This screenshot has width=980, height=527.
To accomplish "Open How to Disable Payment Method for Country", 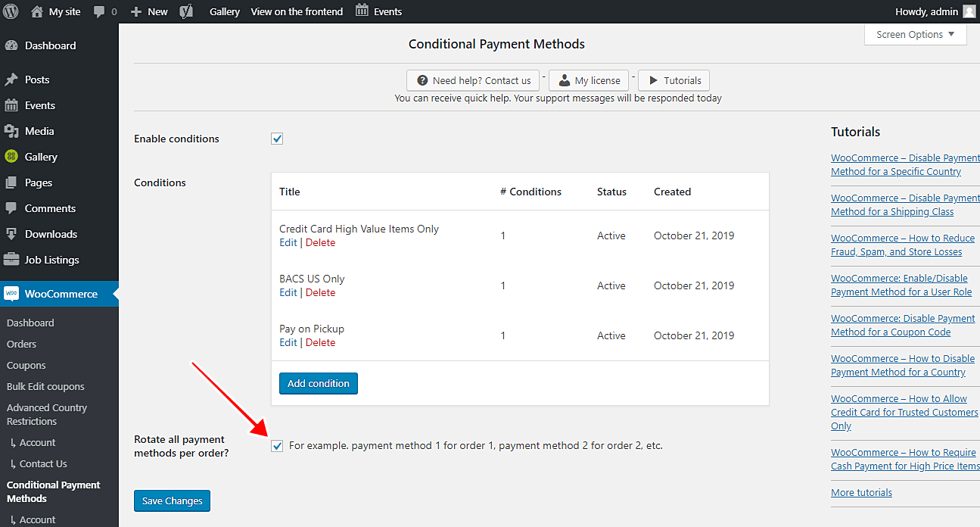I will pyautogui.click(x=903, y=366).
